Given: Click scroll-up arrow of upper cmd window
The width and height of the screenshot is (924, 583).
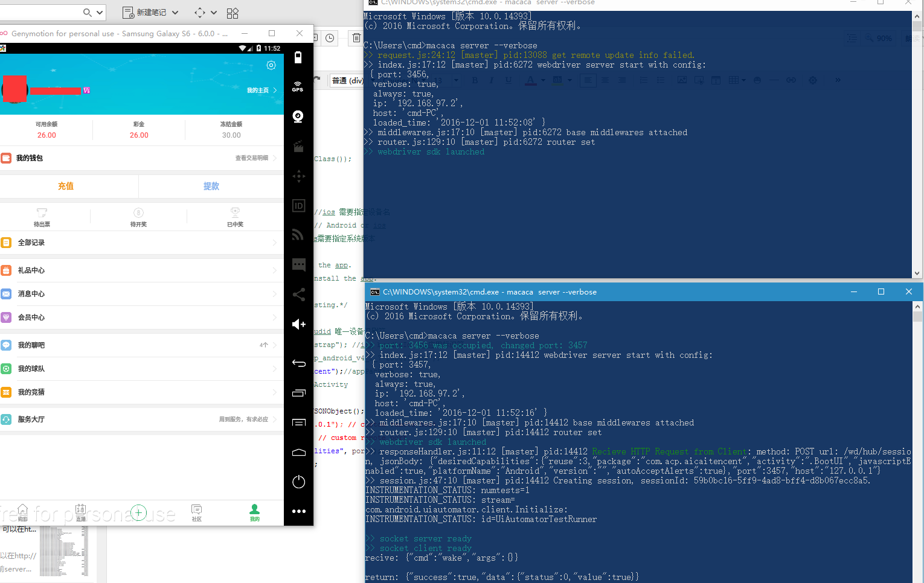Looking at the screenshot, I should click(917, 16).
